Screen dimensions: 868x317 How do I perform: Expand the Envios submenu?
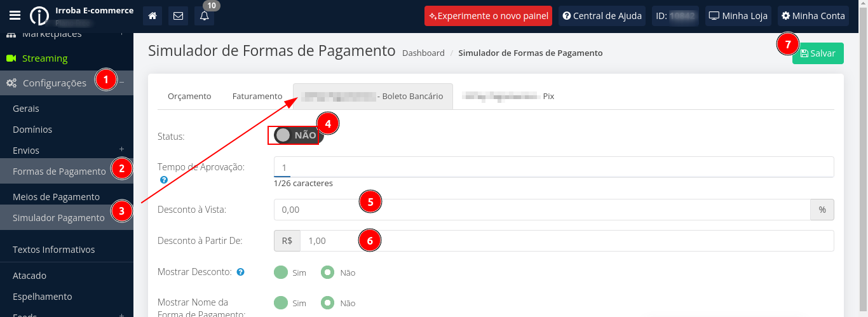point(121,151)
